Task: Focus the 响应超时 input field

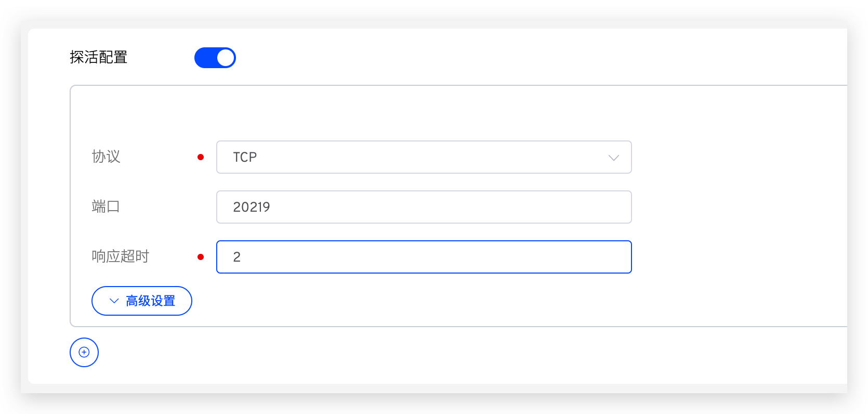Action: click(x=424, y=257)
